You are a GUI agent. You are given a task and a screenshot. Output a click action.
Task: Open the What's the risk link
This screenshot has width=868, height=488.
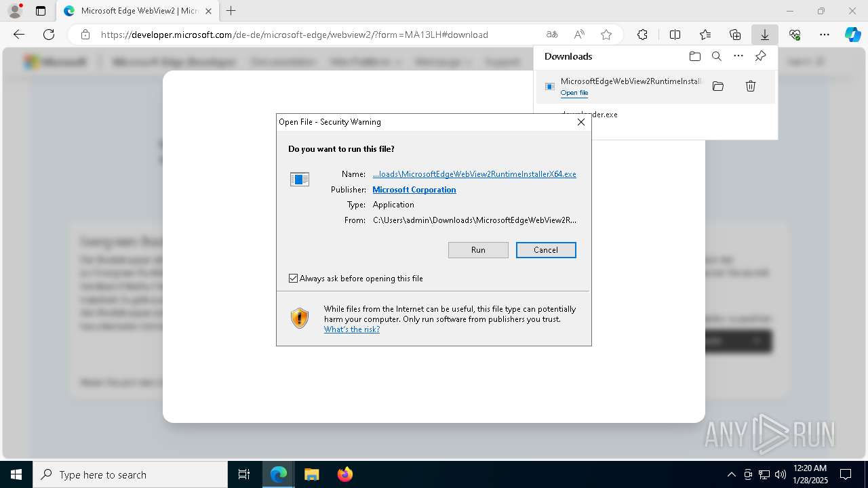(x=352, y=329)
